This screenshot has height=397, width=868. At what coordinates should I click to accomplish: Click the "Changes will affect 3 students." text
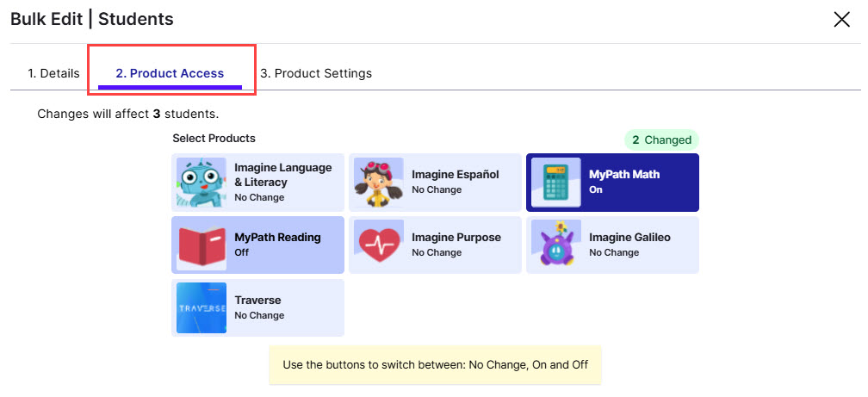point(127,115)
